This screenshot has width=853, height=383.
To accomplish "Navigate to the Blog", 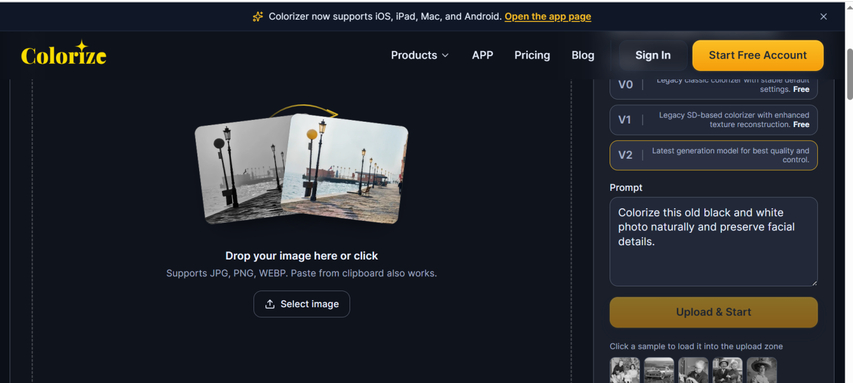I will pyautogui.click(x=583, y=55).
